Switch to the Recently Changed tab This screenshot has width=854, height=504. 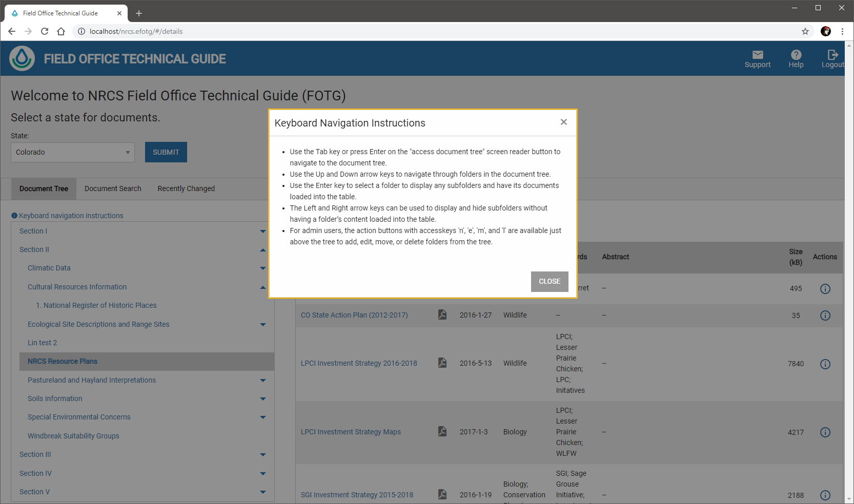coord(186,189)
